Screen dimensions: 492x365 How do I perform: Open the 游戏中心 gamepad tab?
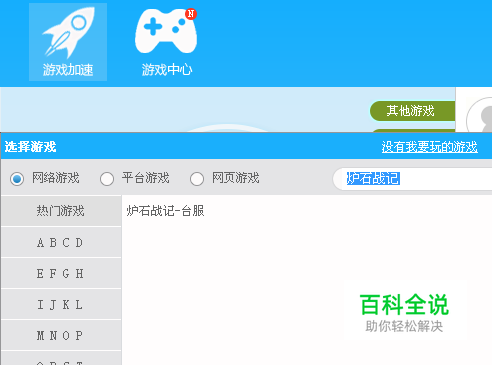167,42
